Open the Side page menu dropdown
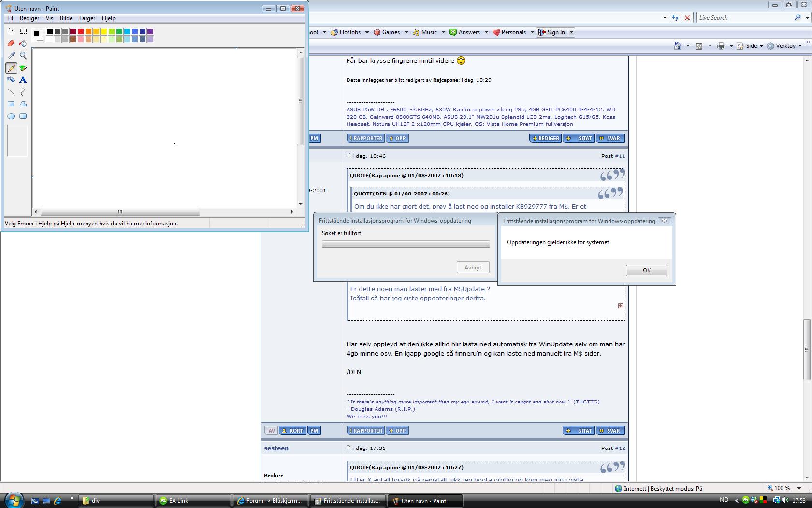 coord(750,46)
